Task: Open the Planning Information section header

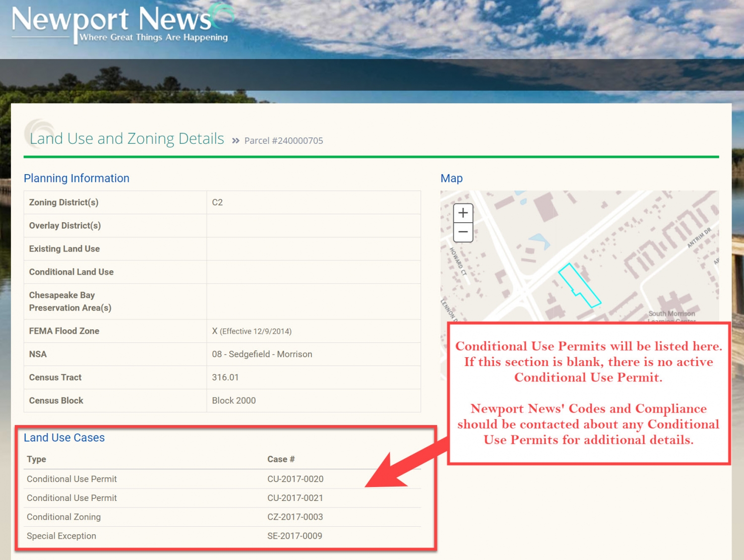Action: [76, 178]
